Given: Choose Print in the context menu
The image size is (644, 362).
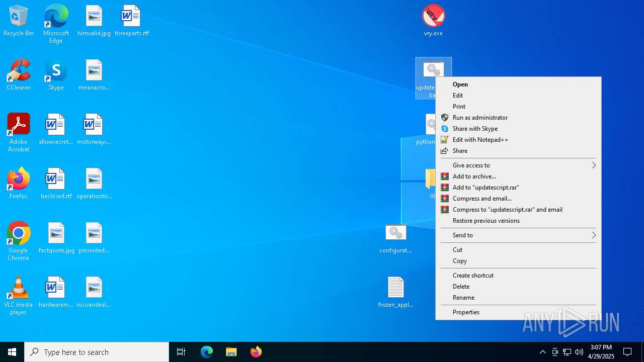Looking at the screenshot, I should point(518,107).
